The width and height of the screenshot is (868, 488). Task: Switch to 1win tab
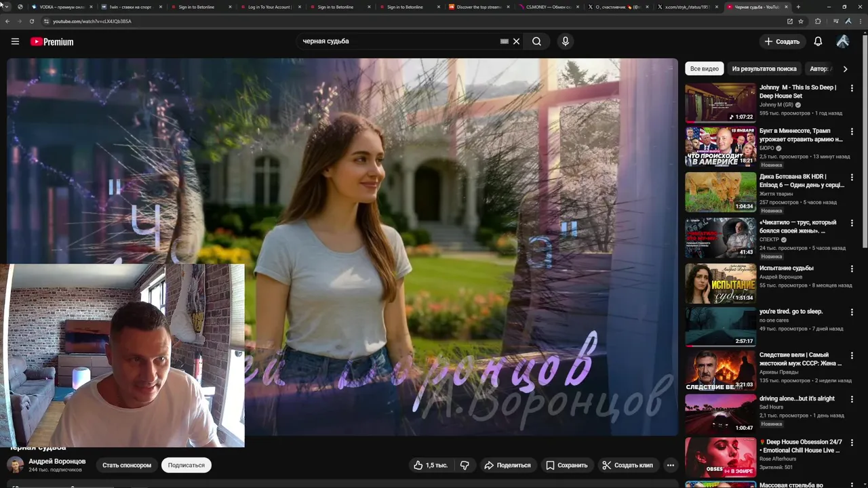pos(131,7)
